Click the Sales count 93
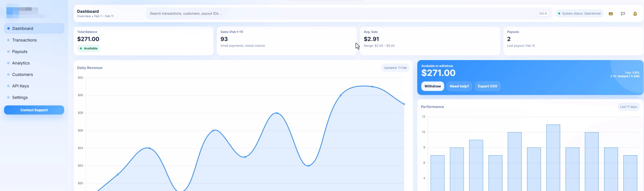The image size is (644, 191). (224, 39)
